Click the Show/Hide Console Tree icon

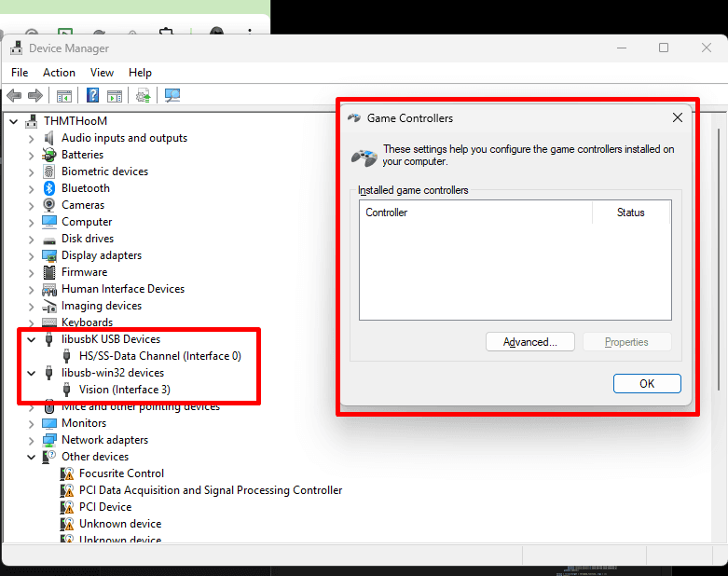pos(64,95)
